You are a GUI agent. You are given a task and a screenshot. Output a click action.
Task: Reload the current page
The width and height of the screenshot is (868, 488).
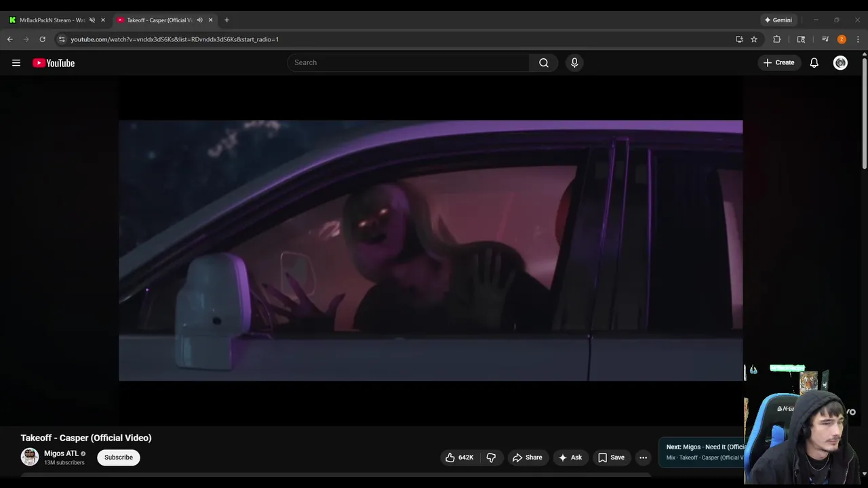pos(42,39)
